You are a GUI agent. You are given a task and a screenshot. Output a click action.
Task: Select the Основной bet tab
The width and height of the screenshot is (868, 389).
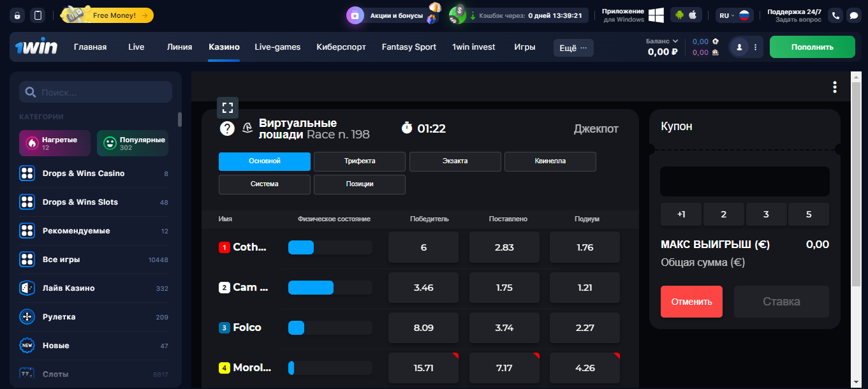pos(265,161)
